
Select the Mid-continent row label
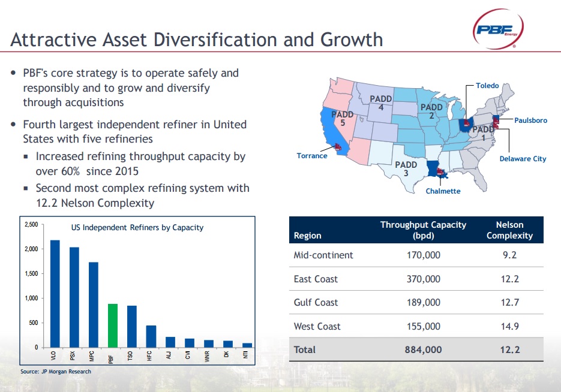[x=323, y=255]
